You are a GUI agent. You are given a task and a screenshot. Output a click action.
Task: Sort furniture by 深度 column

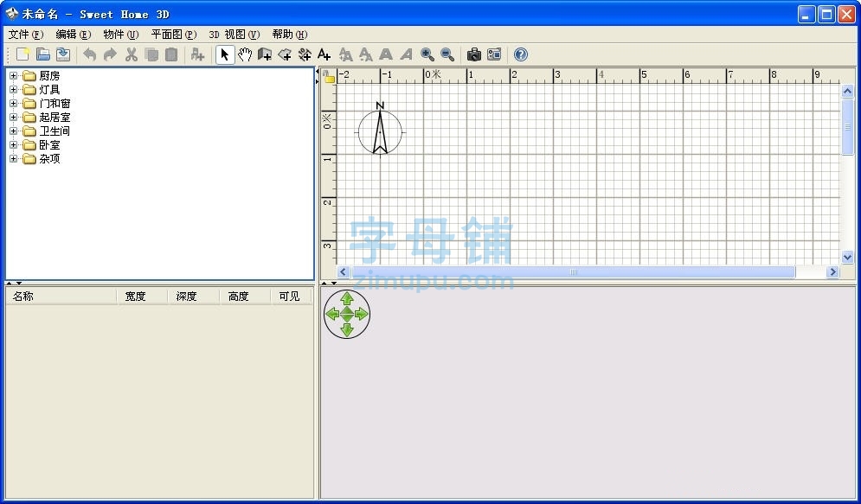click(193, 297)
